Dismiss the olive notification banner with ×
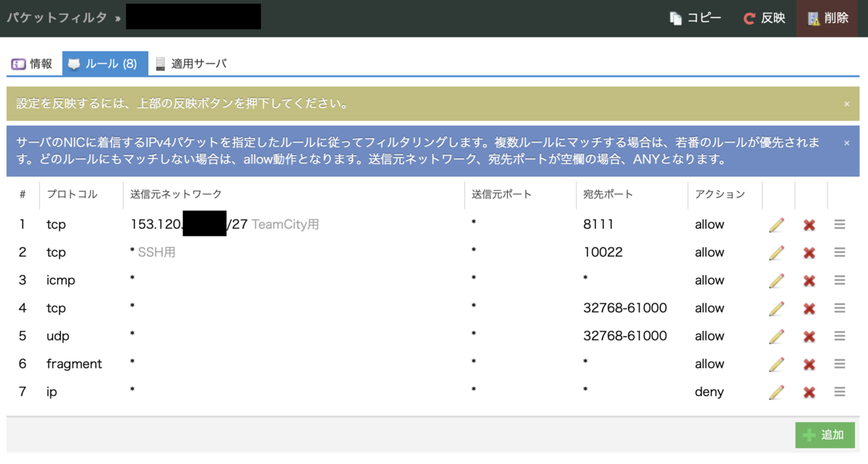Viewport: 868px width, 464px height. (848, 103)
